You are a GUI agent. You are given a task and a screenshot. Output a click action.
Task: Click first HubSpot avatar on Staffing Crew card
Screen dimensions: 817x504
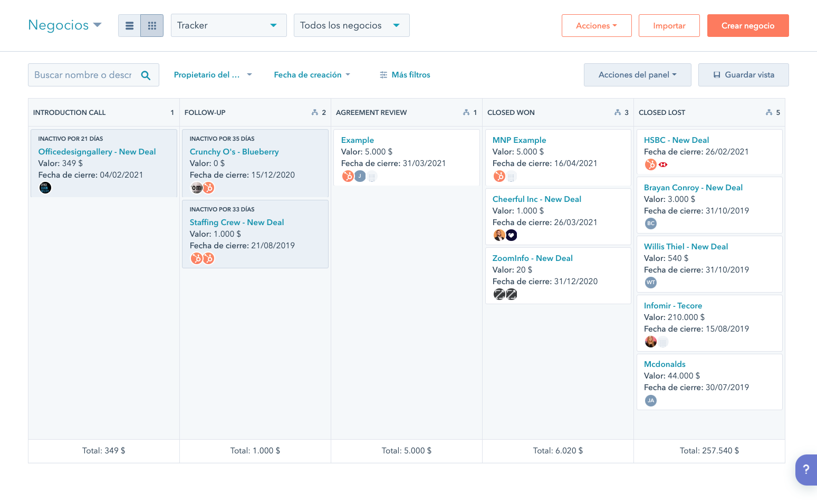pos(196,258)
